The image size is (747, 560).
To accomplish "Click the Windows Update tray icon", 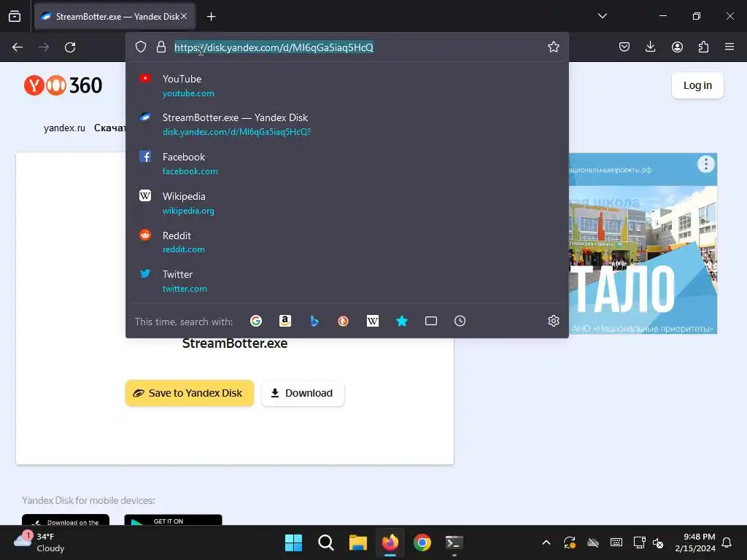I will coord(570,542).
